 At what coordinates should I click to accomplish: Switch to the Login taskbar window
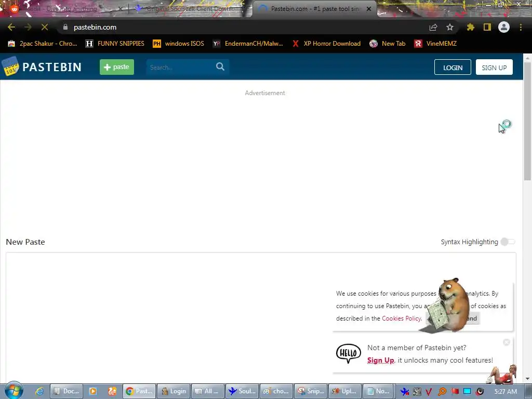[x=174, y=391]
